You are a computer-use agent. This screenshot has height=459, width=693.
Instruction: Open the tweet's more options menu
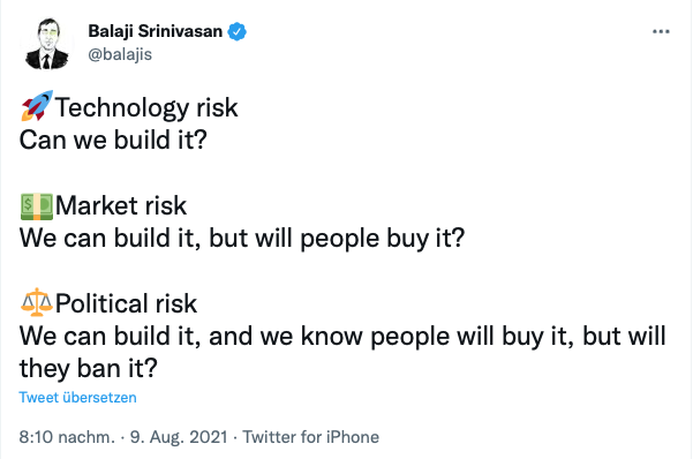click(x=660, y=32)
